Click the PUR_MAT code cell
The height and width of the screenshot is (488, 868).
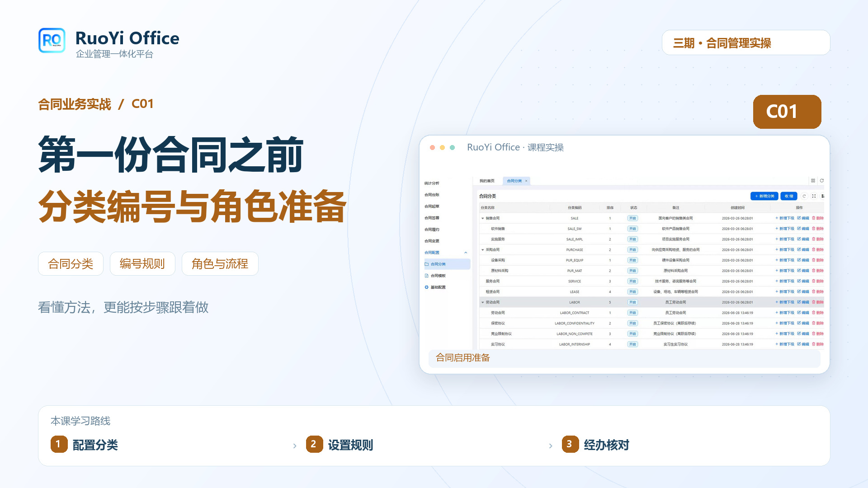pyautogui.click(x=575, y=271)
